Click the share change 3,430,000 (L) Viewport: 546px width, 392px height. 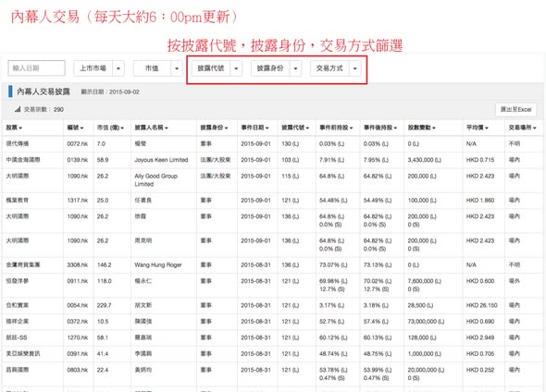point(425,160)
